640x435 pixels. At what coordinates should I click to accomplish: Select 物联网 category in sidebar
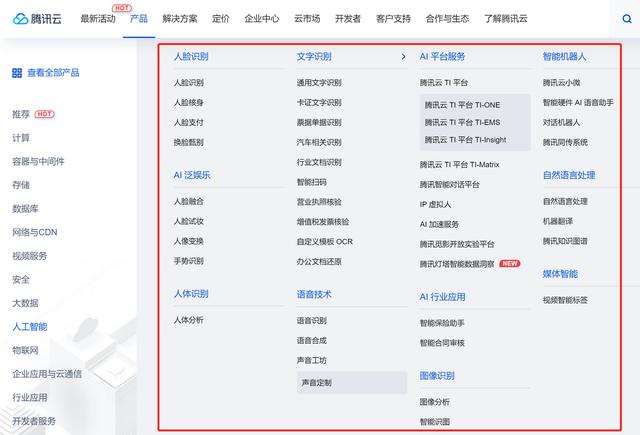(x=25, y=351)
